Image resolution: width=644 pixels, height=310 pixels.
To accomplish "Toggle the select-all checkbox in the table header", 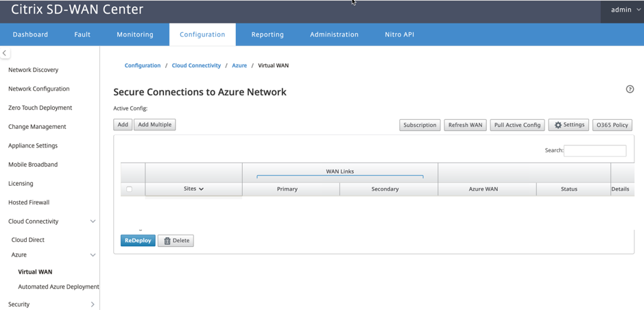I will pos(130,189).
